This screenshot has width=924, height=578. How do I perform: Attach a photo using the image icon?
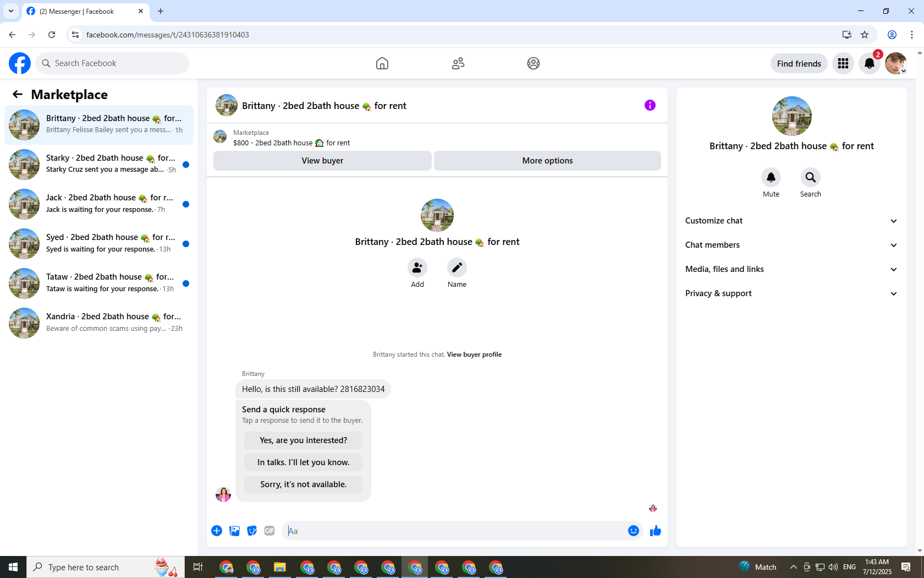234,531
